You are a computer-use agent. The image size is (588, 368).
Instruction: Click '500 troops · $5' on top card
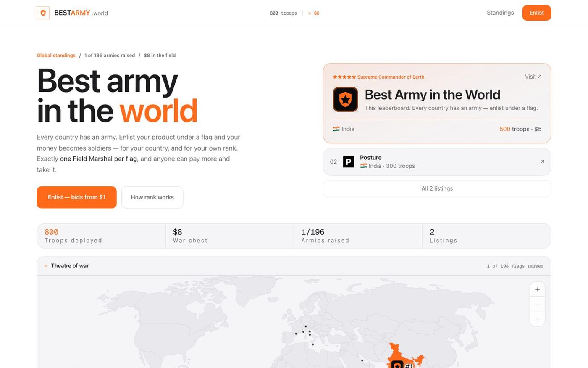[x=520, y=129]
